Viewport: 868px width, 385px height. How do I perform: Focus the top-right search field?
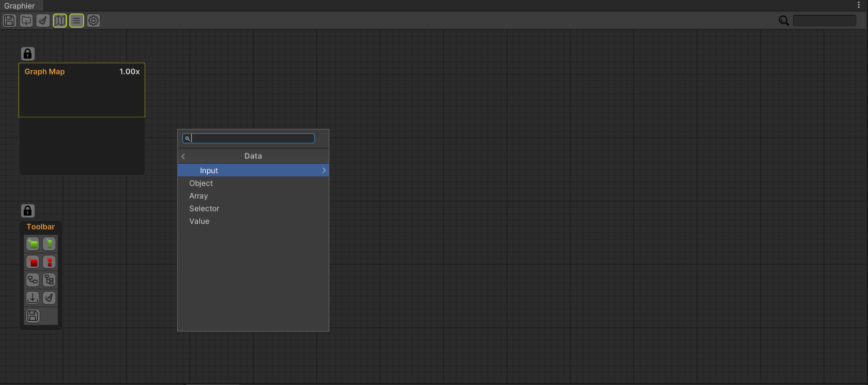824,21
